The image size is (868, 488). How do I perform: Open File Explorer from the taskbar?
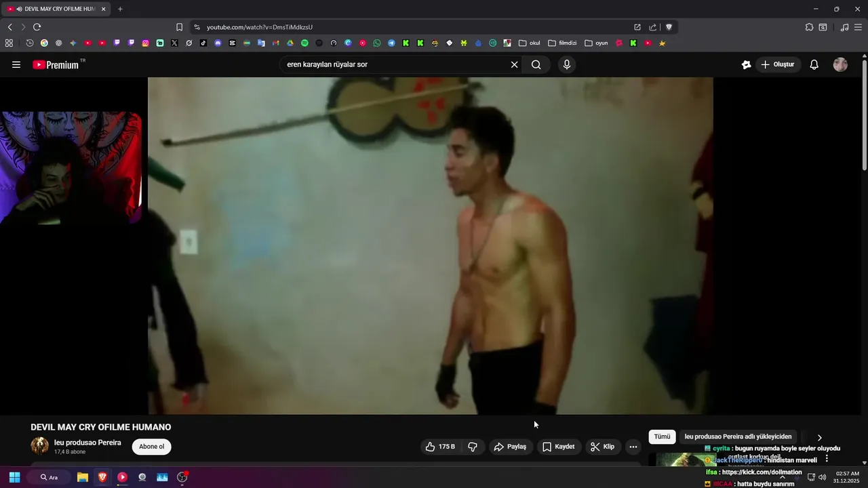[83, 477]
